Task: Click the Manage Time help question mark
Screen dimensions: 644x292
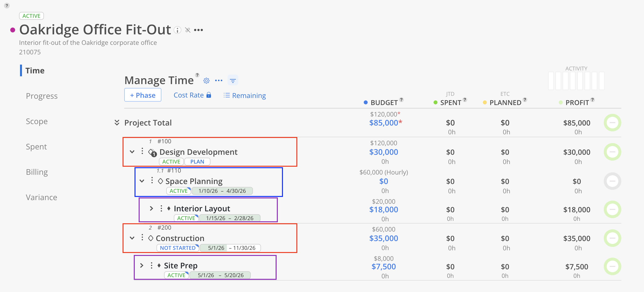Action: coord(197,75)
